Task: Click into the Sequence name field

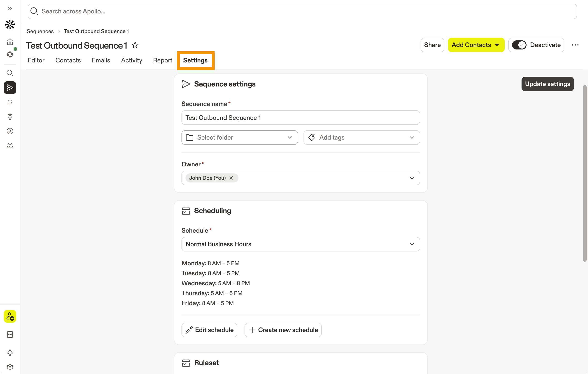Action: [x=300, y=118]
